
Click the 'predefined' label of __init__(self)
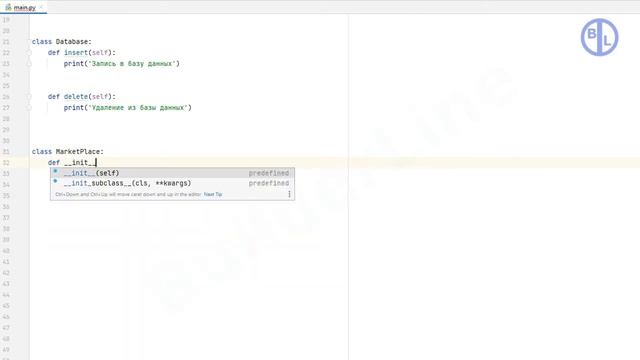click(269, 173)
